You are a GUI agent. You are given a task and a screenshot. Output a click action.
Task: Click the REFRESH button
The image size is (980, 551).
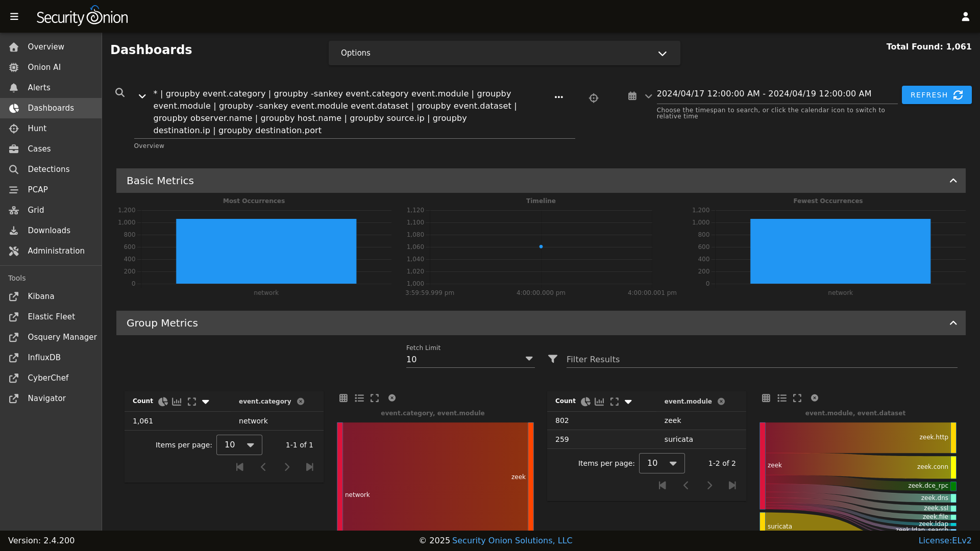pos(937,95)
